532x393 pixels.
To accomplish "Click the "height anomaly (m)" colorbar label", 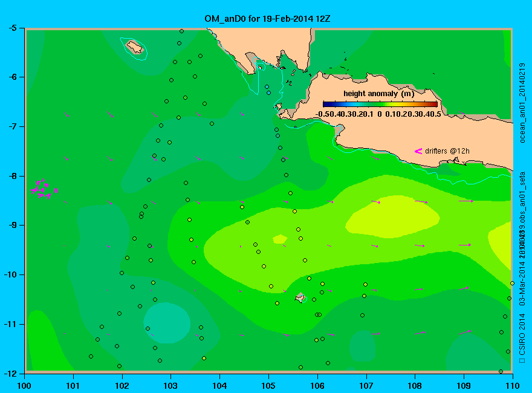I will 378,94.
